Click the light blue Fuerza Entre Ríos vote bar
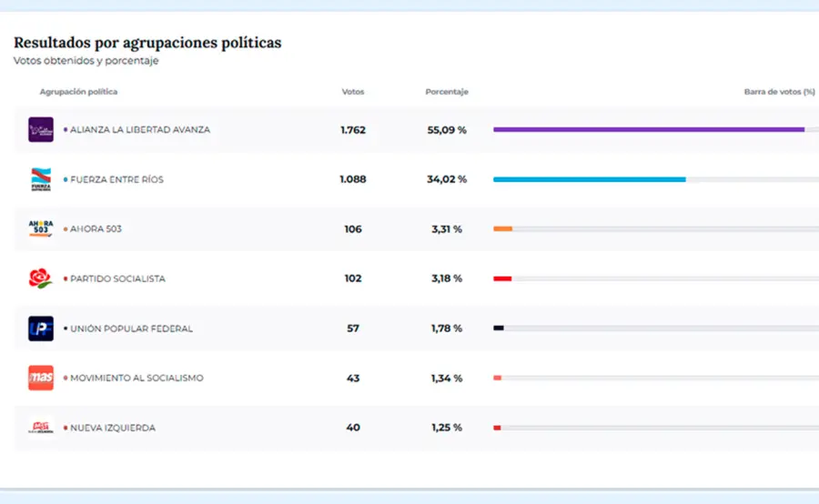819x504 pixels. [x=589, y=179]
